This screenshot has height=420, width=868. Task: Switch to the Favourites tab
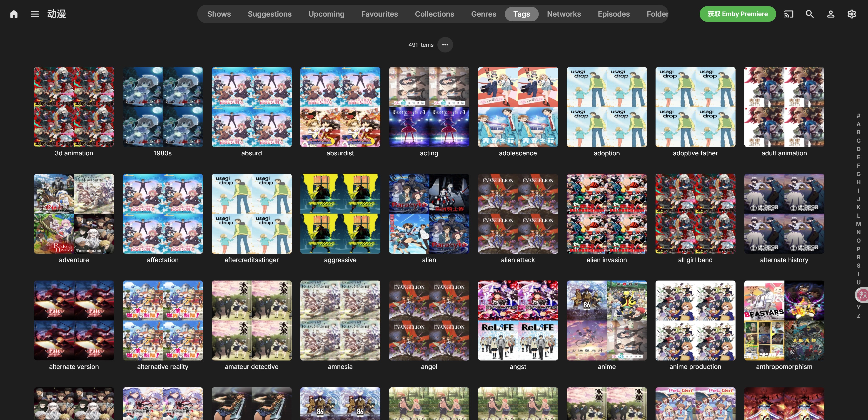(379, 14)
